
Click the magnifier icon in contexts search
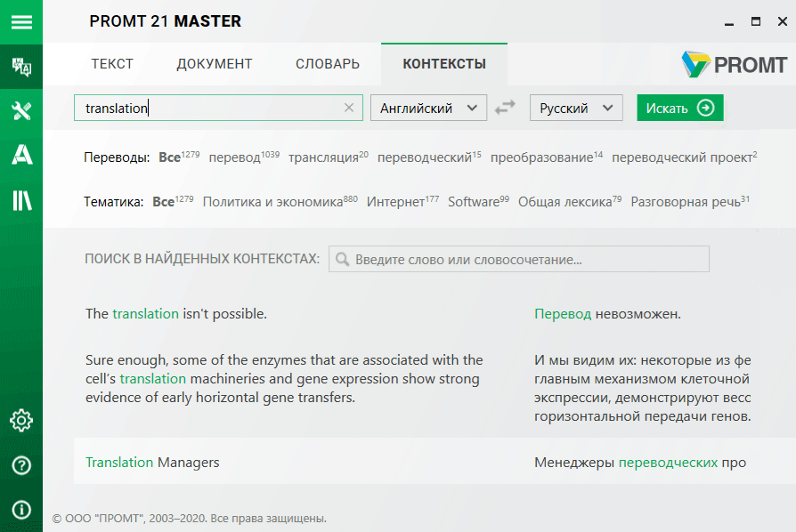point(342,259)
